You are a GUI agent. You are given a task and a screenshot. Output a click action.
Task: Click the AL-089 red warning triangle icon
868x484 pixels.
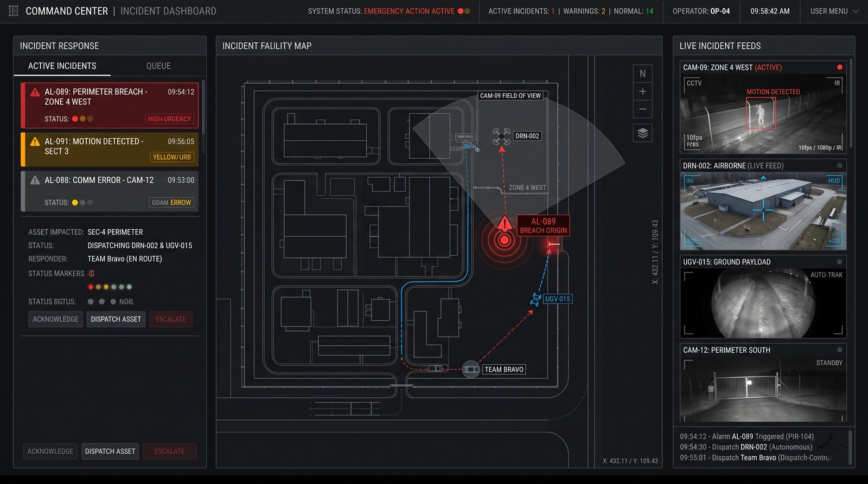(x=35, y=92)
